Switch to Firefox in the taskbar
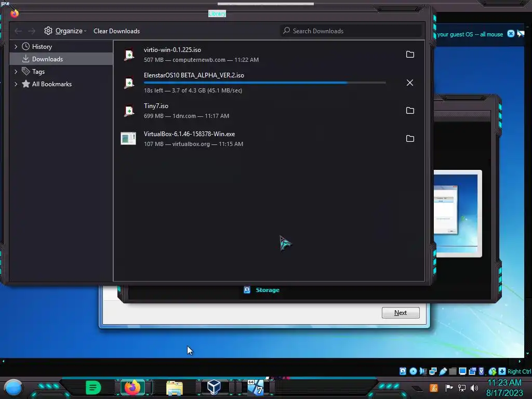The width and height of the screenshot is (532, 399). point(132,388)
